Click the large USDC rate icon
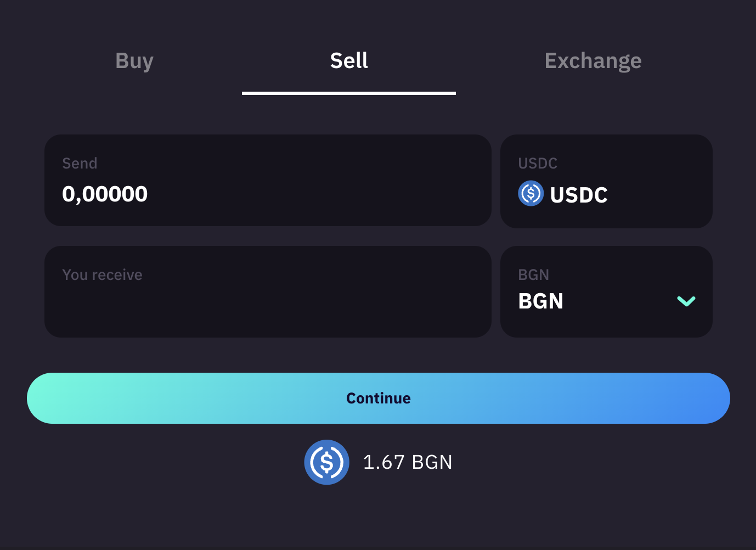Image resolution: width=756 pixels, height=550 pixels. (327, 462)
